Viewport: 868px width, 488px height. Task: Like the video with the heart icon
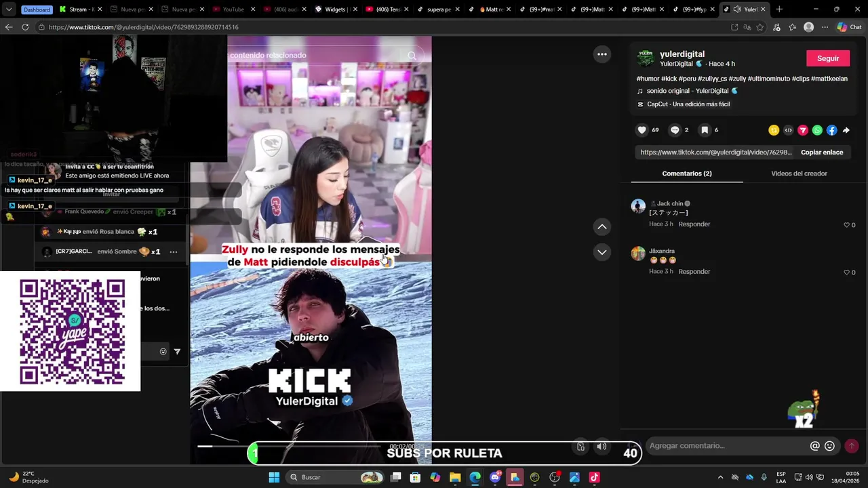click(642, 130)
